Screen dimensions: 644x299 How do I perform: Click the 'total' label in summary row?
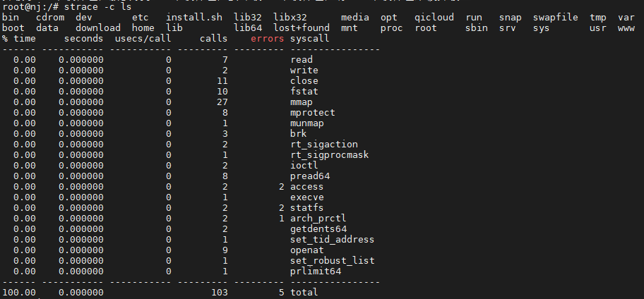(x=304, y=292)
